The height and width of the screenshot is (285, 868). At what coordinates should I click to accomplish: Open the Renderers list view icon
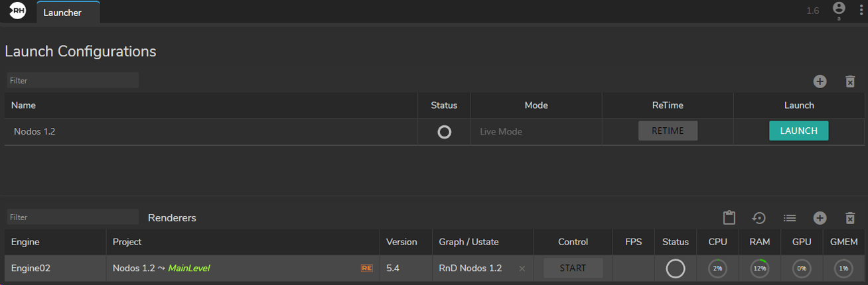pos(790,217)
